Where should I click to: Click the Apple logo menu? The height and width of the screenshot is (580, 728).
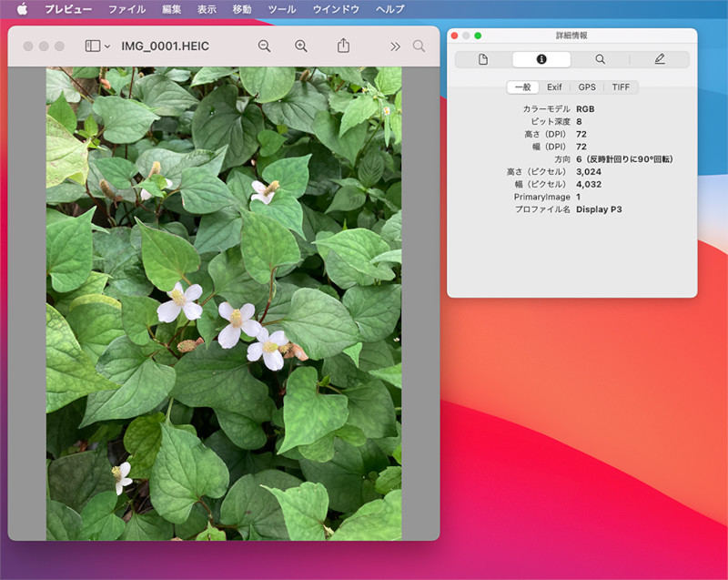(x=22, y=9)
